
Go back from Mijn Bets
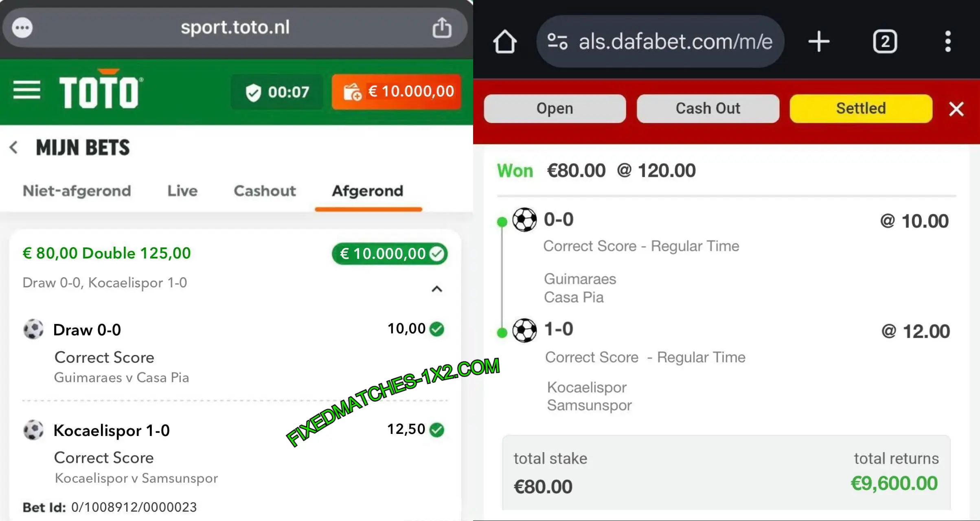pyautogui.click(x=14, y=147)
